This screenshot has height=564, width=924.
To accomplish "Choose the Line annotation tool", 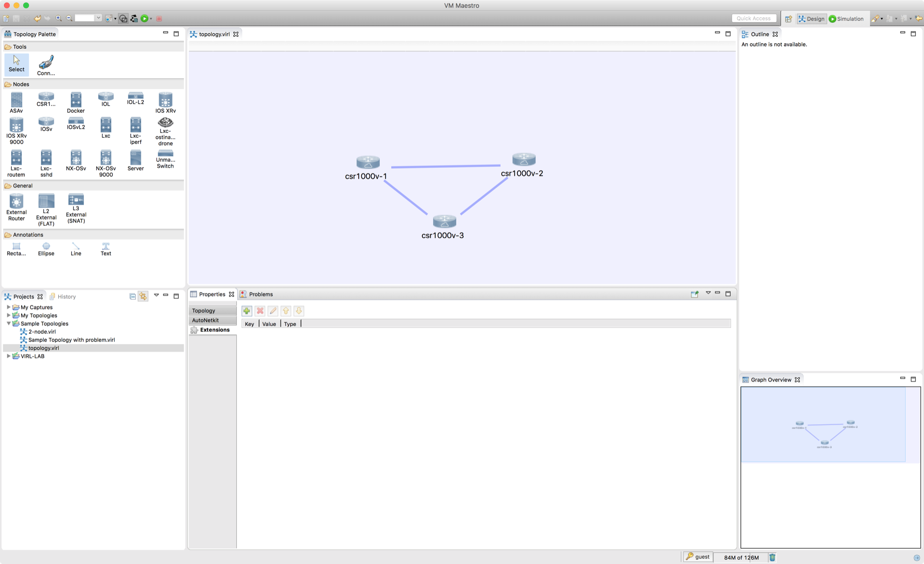I will coord(76,249).
